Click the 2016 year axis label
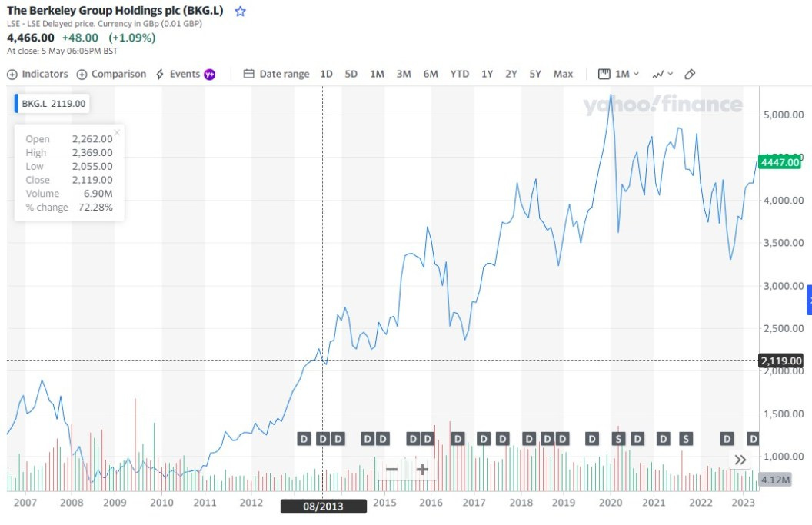The width and height of the screenshot is (812, 525). point(431,502)
